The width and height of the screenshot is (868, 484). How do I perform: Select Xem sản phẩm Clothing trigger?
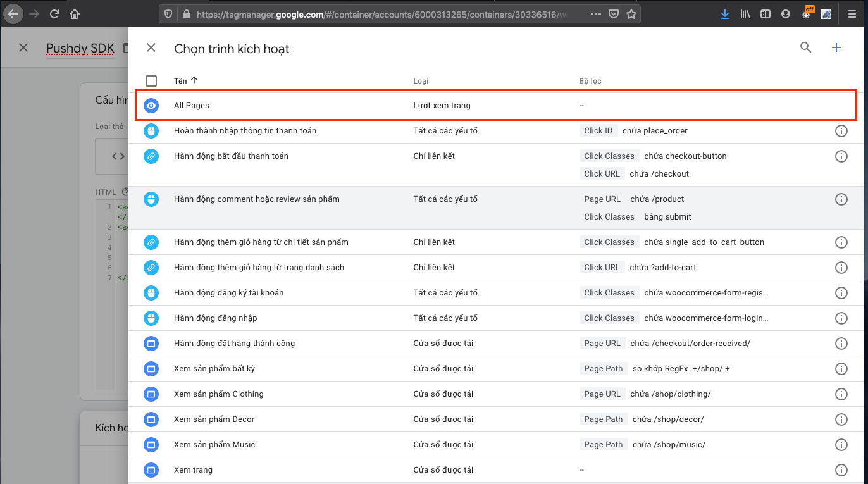point(218,394)
